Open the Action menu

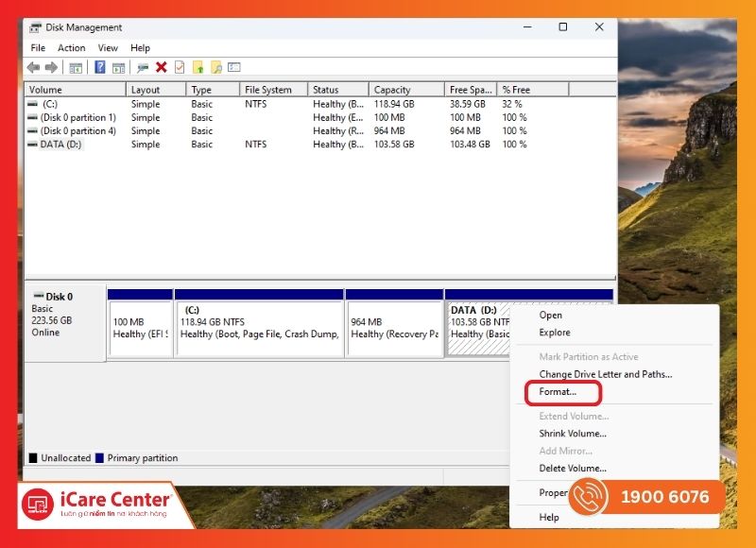coord(71,48)
